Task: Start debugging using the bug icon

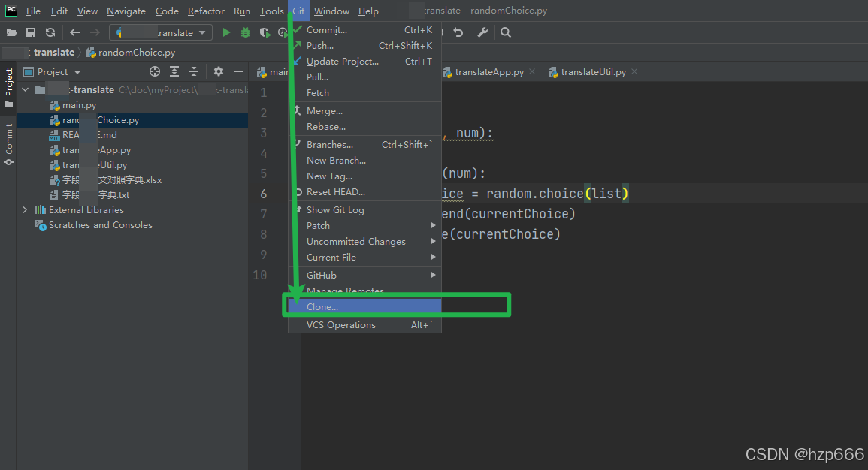Action: tap(245, 32)
